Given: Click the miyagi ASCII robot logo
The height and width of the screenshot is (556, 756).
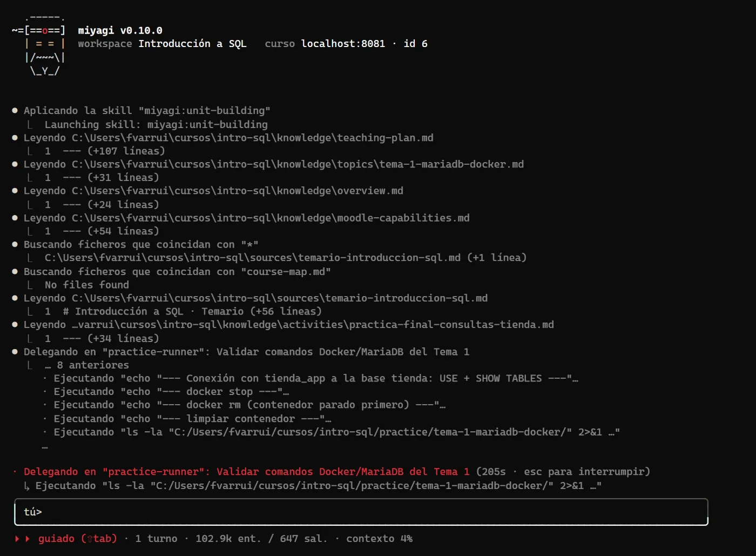Looking at the screenshot, I should click(38, 44).
